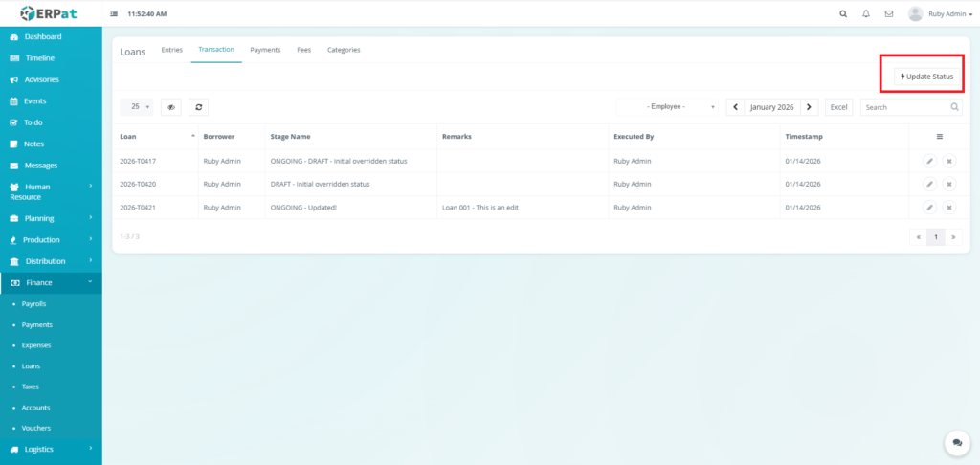Switch to the Categories tab
Image resolution: width=980 pixels, height=465 pixels.
pyautogui.click(x=344, y=50)
